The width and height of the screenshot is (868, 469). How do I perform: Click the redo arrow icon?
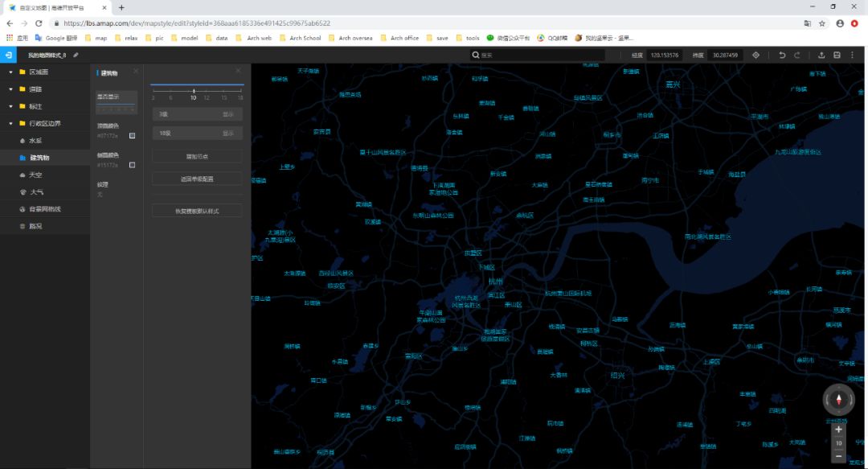point(797,55)
